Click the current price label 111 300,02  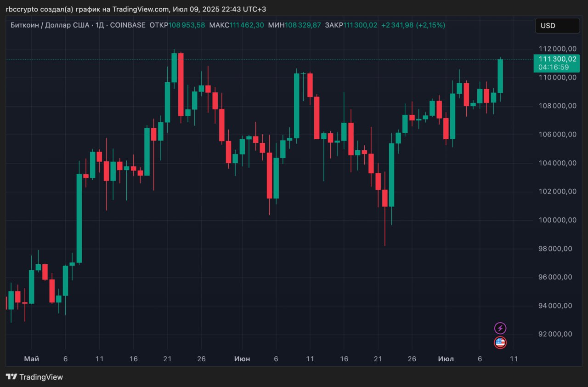pyautogui.click(x=557, y=59)
